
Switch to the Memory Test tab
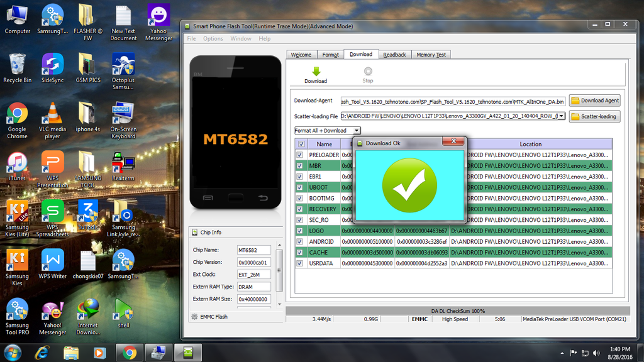pos(431,55)
